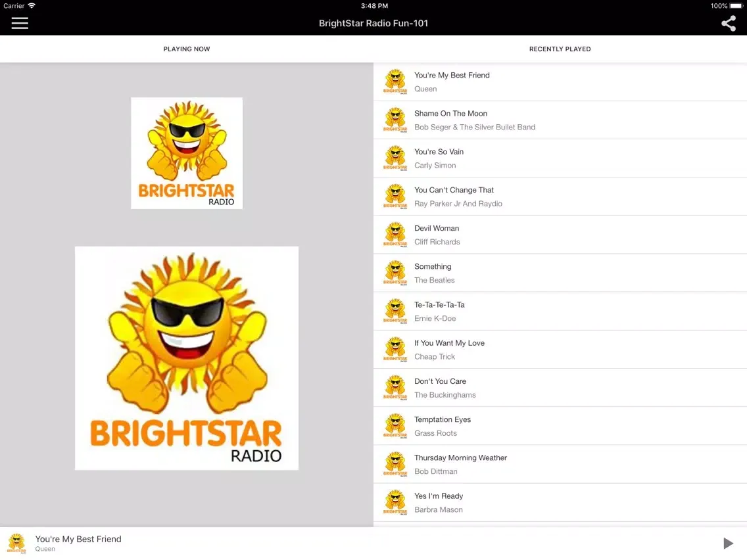747x560 pixels.
Task: Click artist name The Beatles
Action: (x=435, y=280)
